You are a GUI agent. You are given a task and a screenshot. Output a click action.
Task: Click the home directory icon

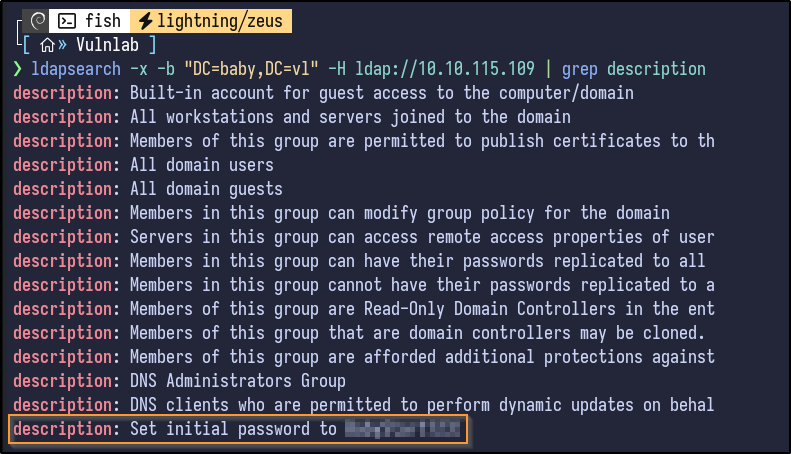click(47, 44)
